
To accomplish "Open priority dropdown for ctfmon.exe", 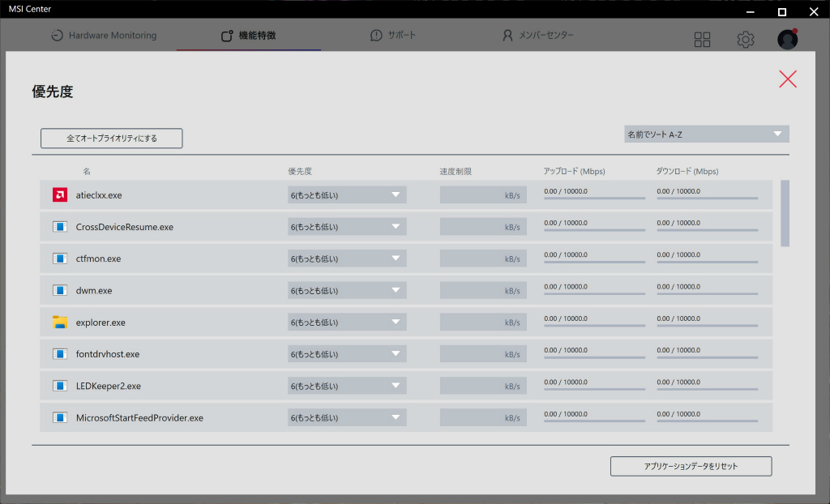I will click(347, 258).
